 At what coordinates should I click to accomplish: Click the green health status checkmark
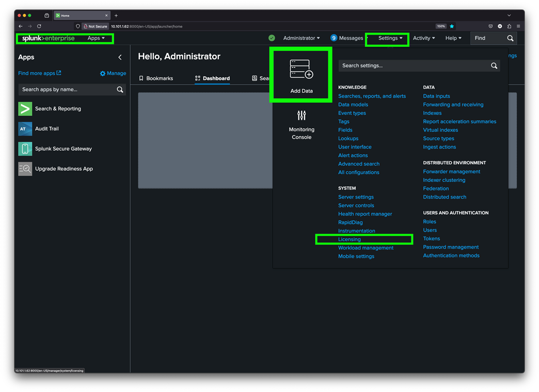(x=272, y=38)
